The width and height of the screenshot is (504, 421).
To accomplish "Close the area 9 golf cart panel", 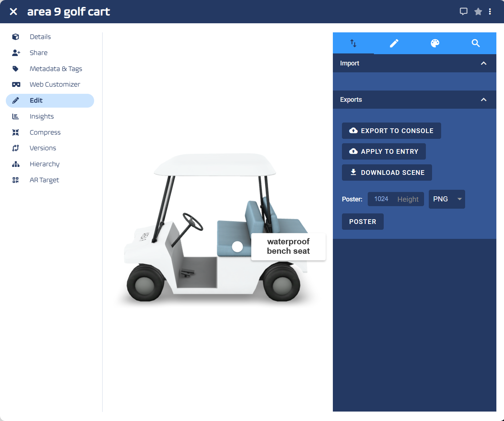I will coord(13,12).
